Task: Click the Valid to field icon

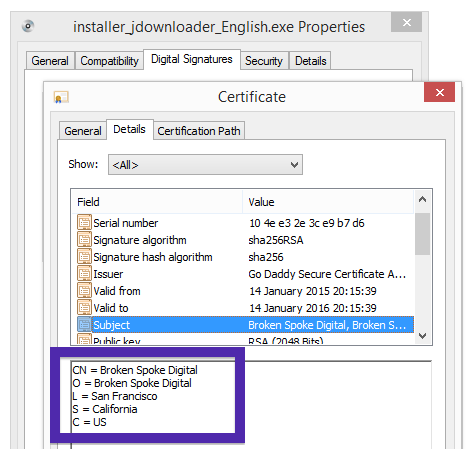Action: point(84,307)
